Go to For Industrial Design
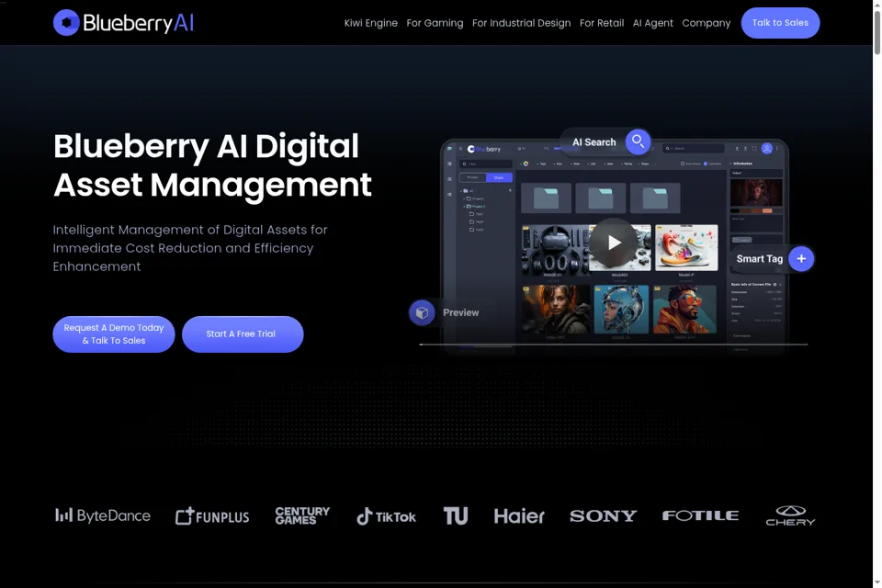The image size is (882, 588). pos(522,23)
